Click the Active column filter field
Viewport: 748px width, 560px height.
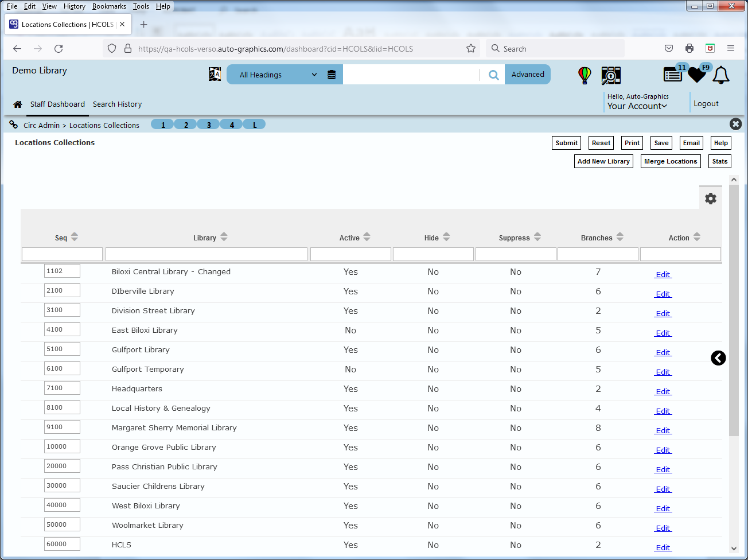click(350, 254)
